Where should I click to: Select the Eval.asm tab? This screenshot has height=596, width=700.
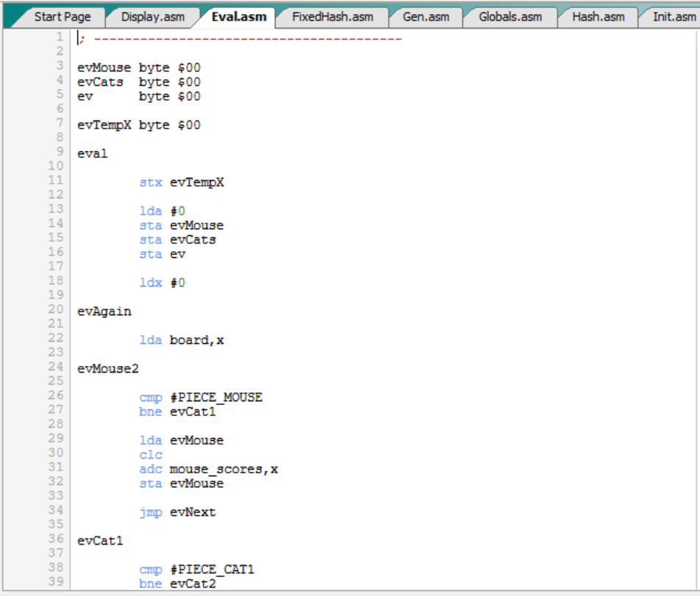pos(238,16)
